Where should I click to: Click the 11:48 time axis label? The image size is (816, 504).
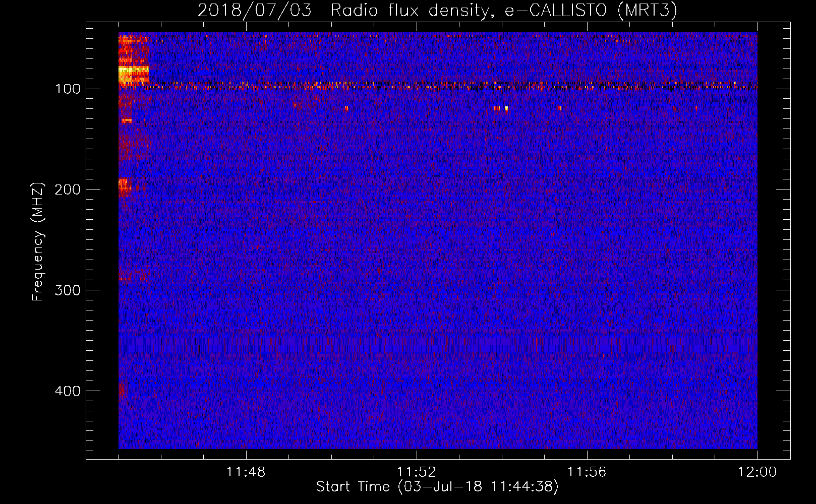(246, 472)
